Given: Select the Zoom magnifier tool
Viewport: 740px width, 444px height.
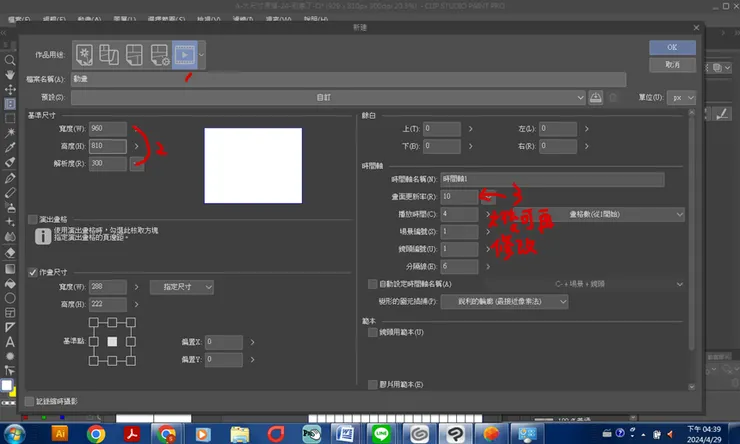Looking at the screenshot, I should (9, 60).
